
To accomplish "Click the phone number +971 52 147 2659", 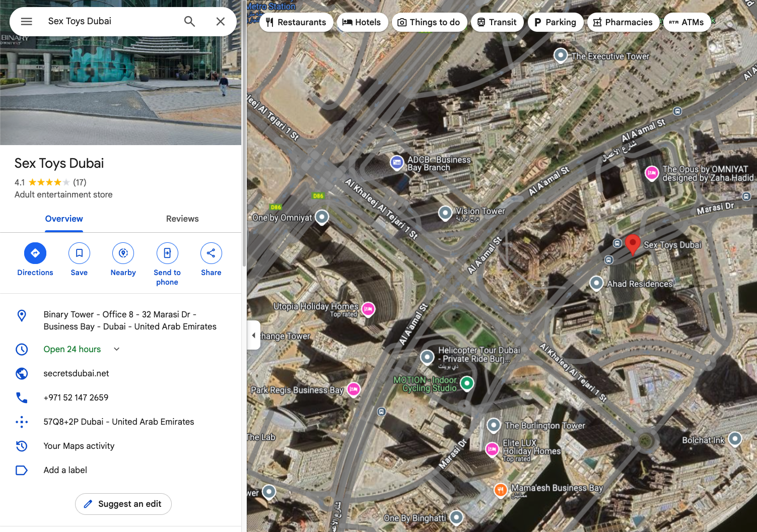I will (76, 397).
